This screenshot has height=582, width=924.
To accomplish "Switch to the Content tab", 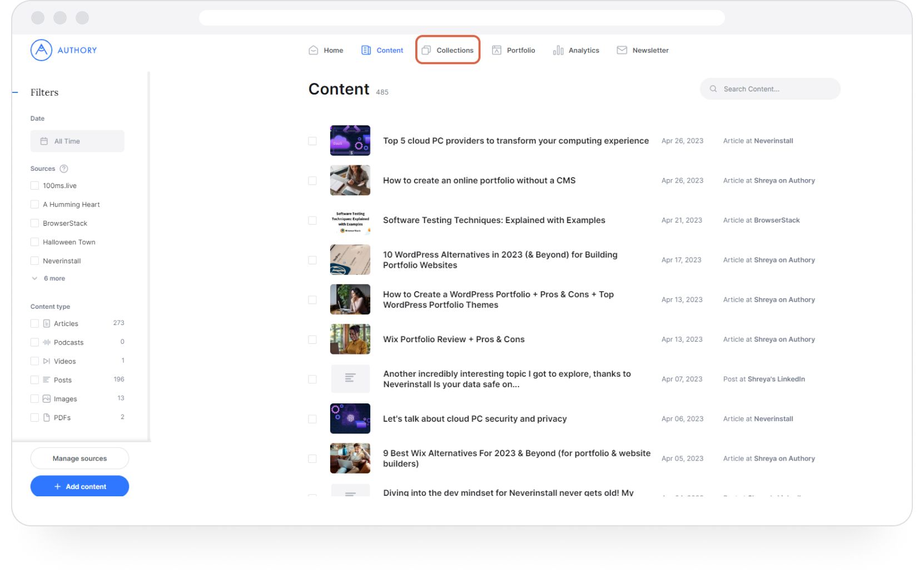I will click(x=382, y=50).
